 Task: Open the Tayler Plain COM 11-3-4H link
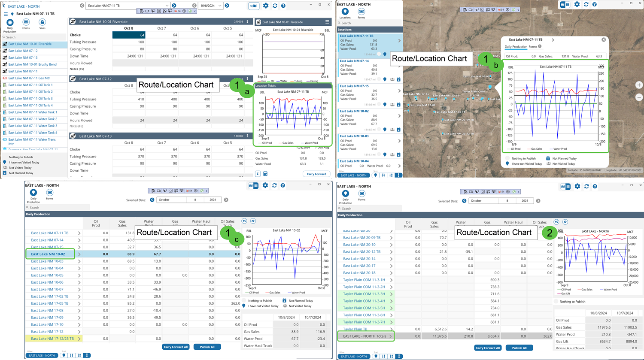click(364, 301)
